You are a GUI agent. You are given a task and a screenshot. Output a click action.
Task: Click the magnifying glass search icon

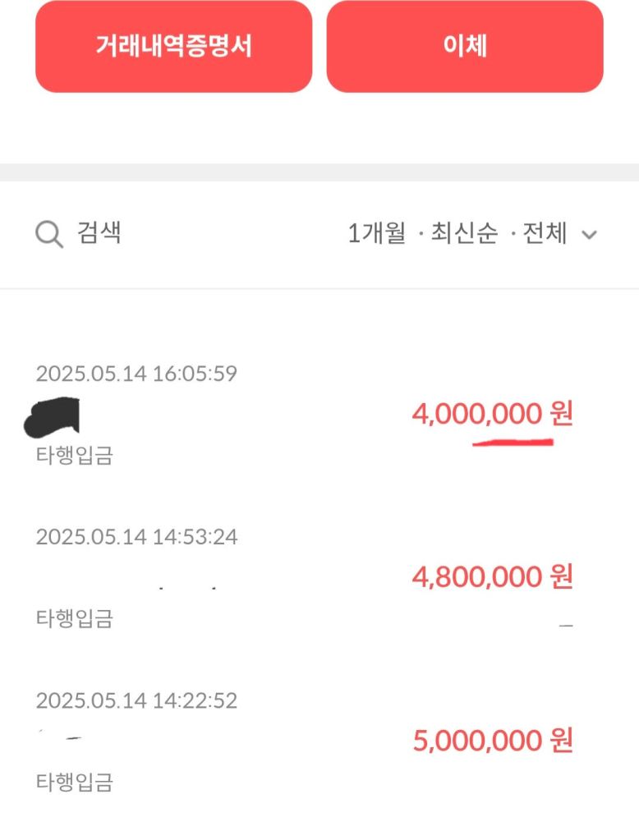pyautogui.click(x=49, y=235)
